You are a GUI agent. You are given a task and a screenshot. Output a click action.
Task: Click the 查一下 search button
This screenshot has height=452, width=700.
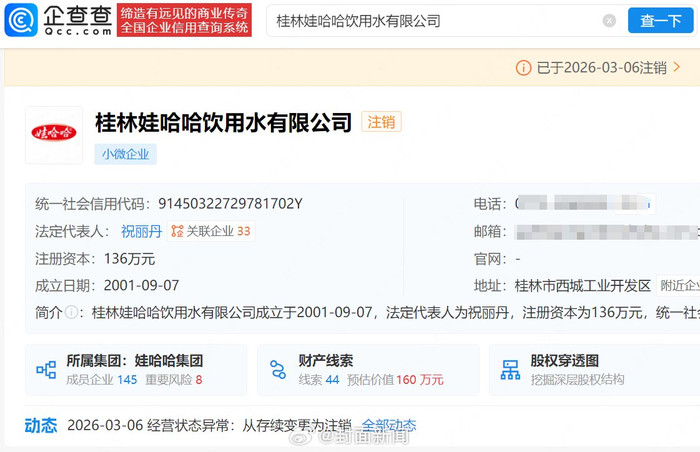point(660,21)
